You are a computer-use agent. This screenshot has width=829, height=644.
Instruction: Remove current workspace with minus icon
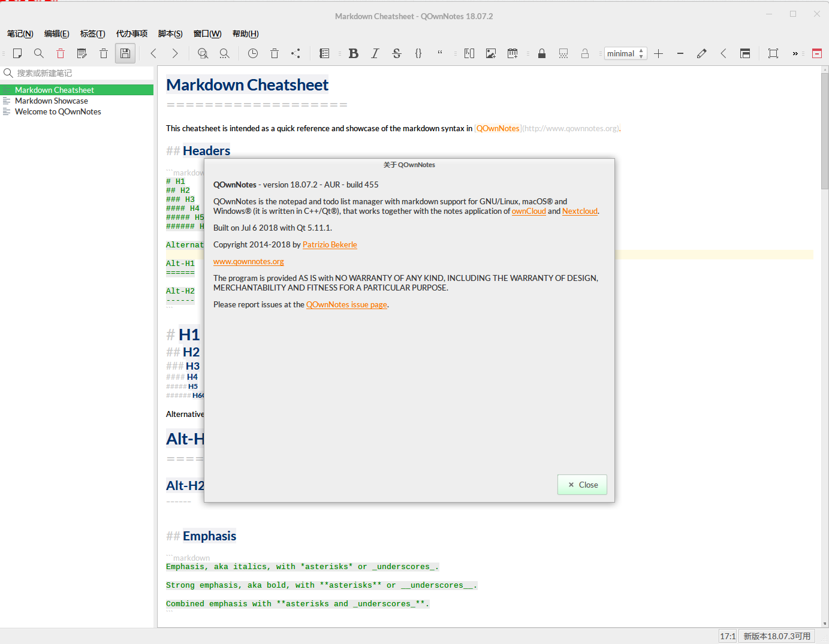pos(680,53)
